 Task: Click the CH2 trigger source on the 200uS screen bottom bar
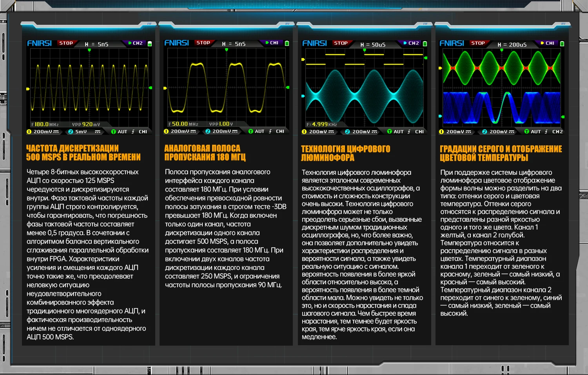[x=557, y=132]
